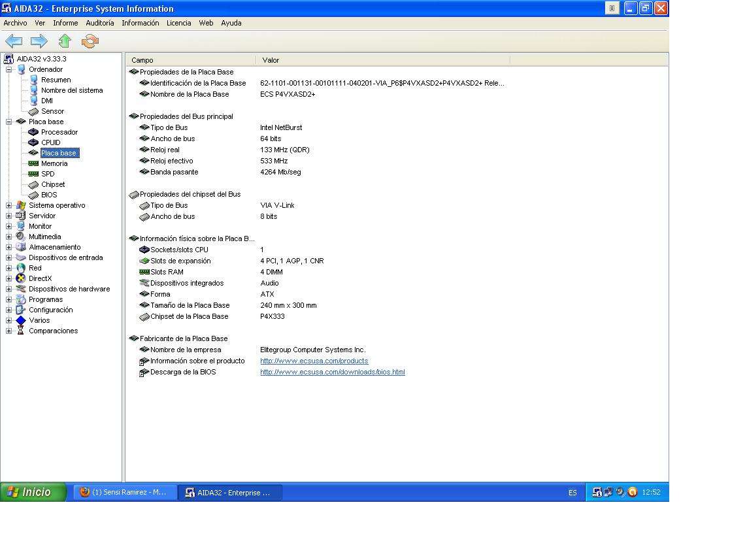Click the Valor column header
747x560 pixels.
[383, 60]
